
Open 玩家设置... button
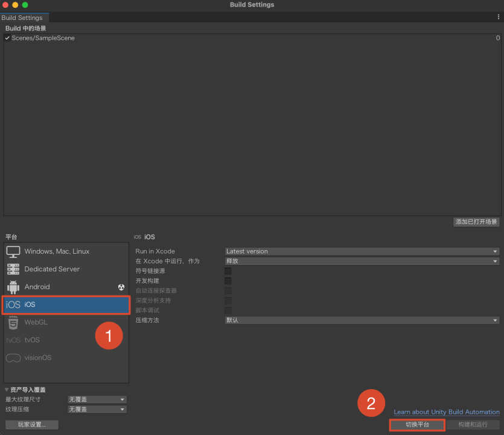pos(32,425)
